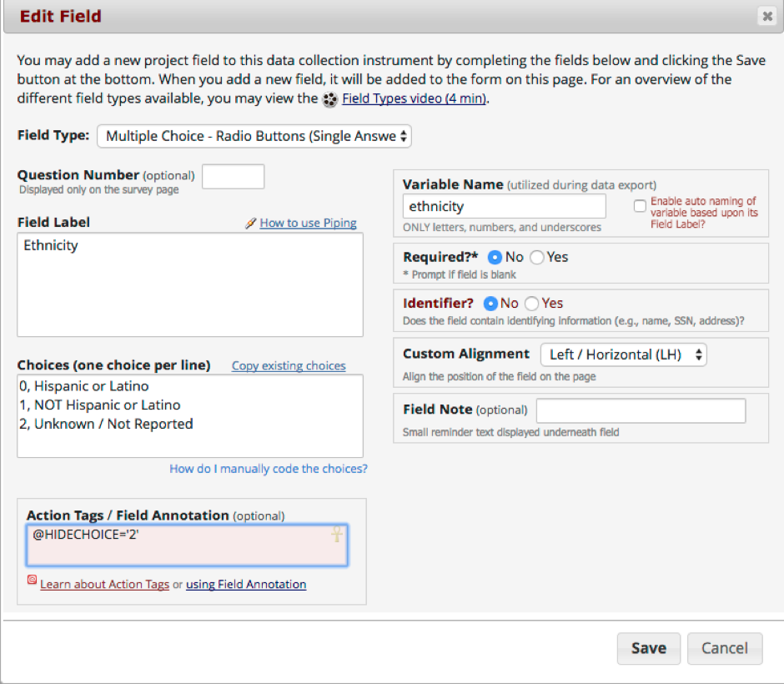Expand the Custom Alignment dropdown
Screen dimensions: 784x684
coord(624,355)
